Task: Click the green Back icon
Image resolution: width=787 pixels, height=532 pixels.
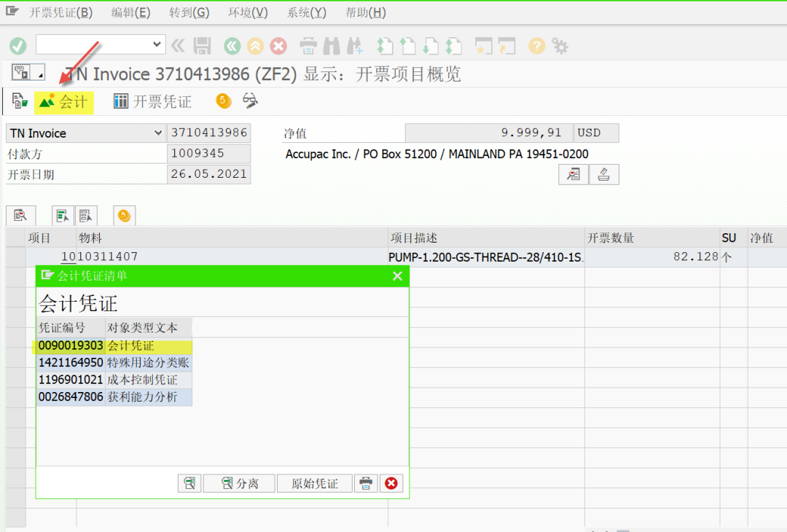Action: click(x=232, y=46)
